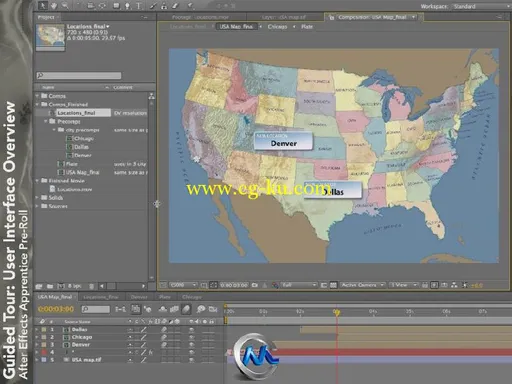Toggle frame blending enable in timeline
512x384 pixels.
[x=174, y=309]
